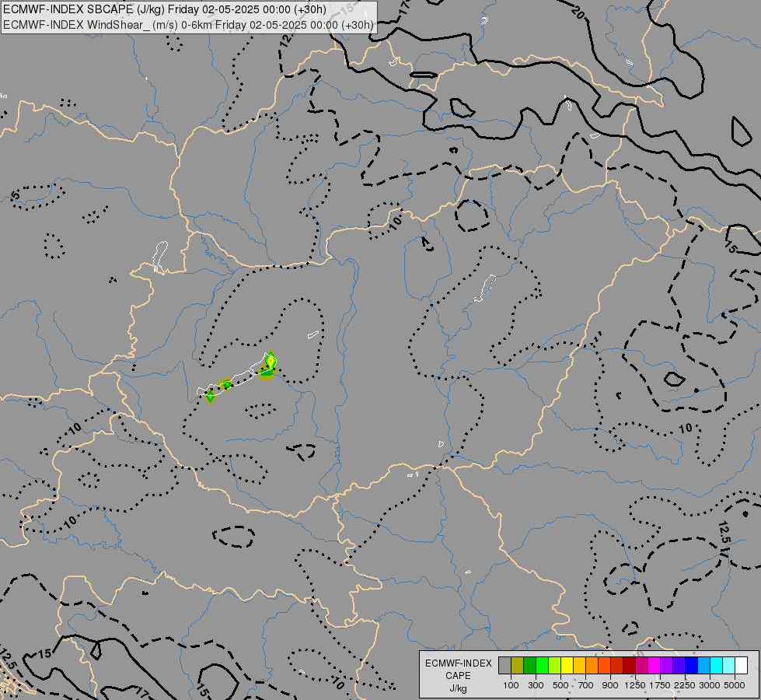Click the white swatch ending the legend
The height and width of the screenshot is (700, 761).
tap(741, 666)
